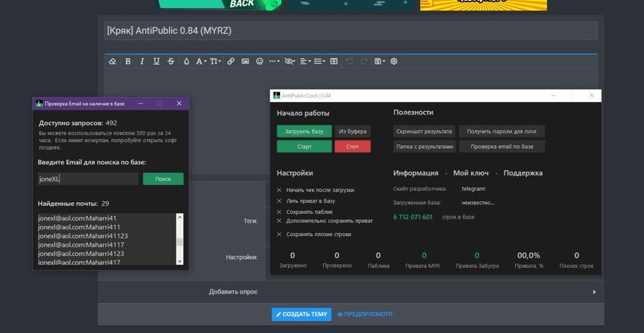Close the AntiPublicCrack window
The image size is (644, 333).
click(591, 95)
